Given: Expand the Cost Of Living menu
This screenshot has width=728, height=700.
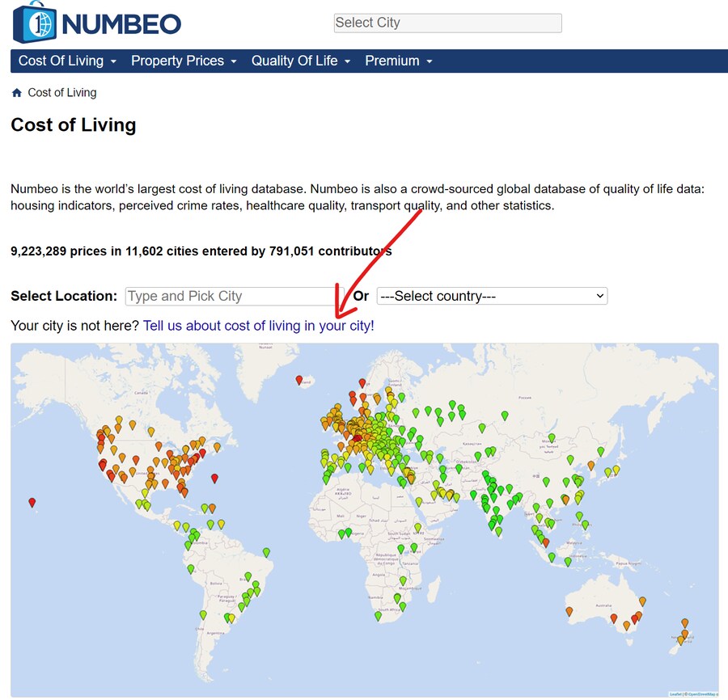Looking at the screenshot, I should point(67,61).
